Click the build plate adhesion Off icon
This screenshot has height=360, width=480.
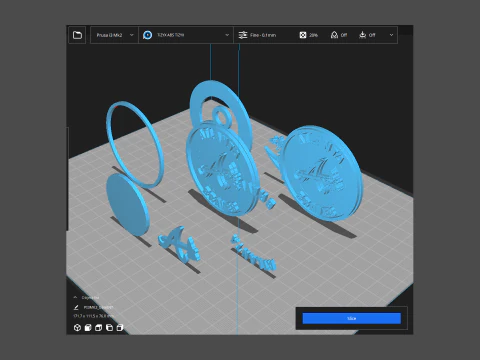363,35
